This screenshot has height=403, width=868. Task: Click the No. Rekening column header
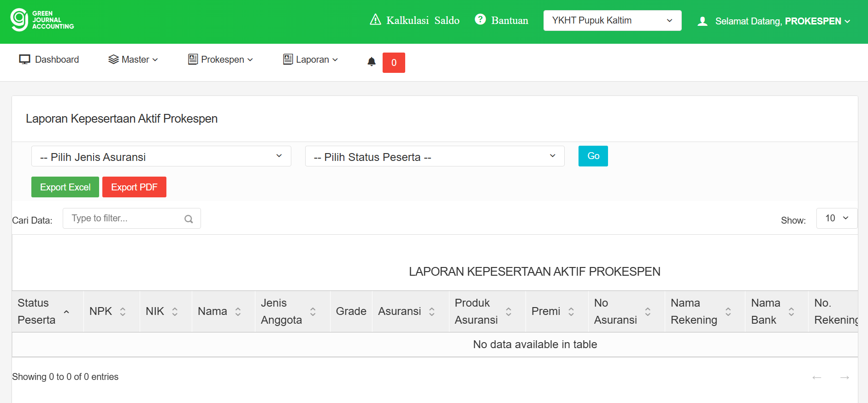[833, 312]
